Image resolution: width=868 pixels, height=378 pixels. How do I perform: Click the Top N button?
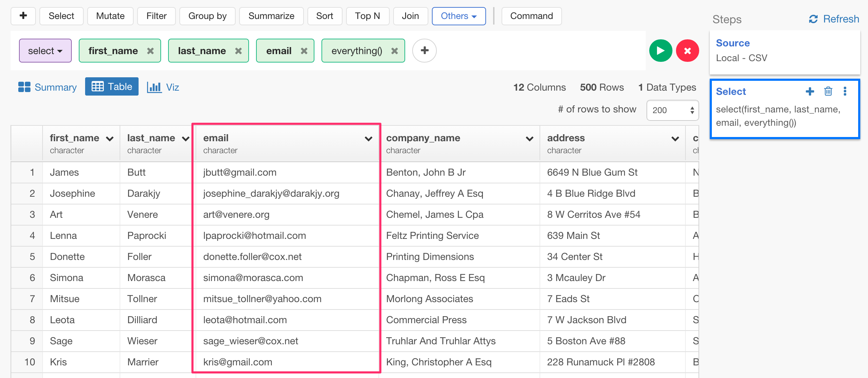click(368, 16)
